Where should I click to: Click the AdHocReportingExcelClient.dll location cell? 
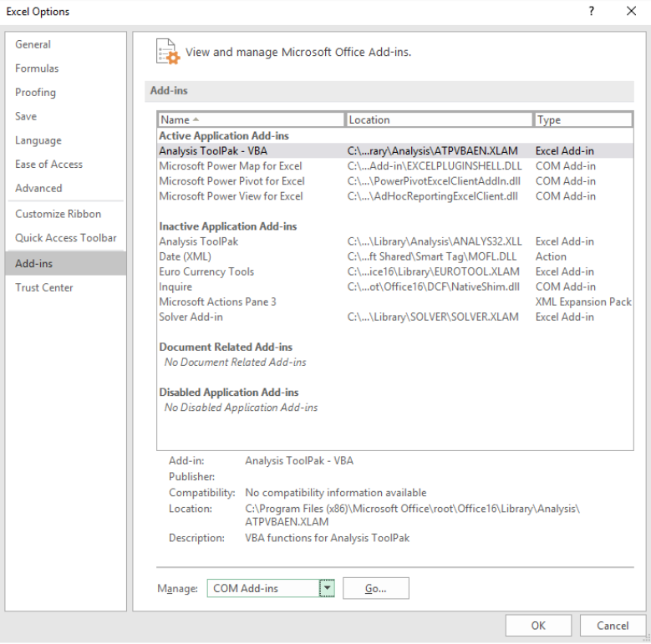click(433, 195)
